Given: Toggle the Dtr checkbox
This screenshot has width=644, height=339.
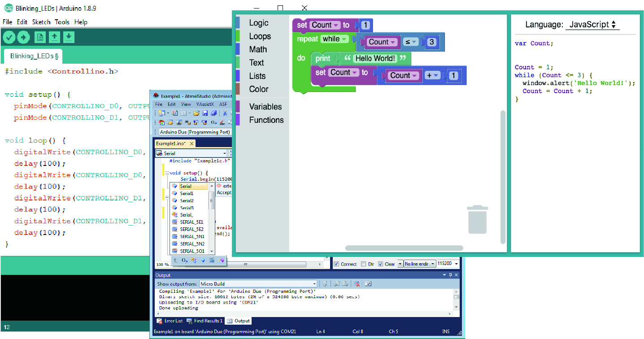Looking at the screenshot, I should point(363,264).
